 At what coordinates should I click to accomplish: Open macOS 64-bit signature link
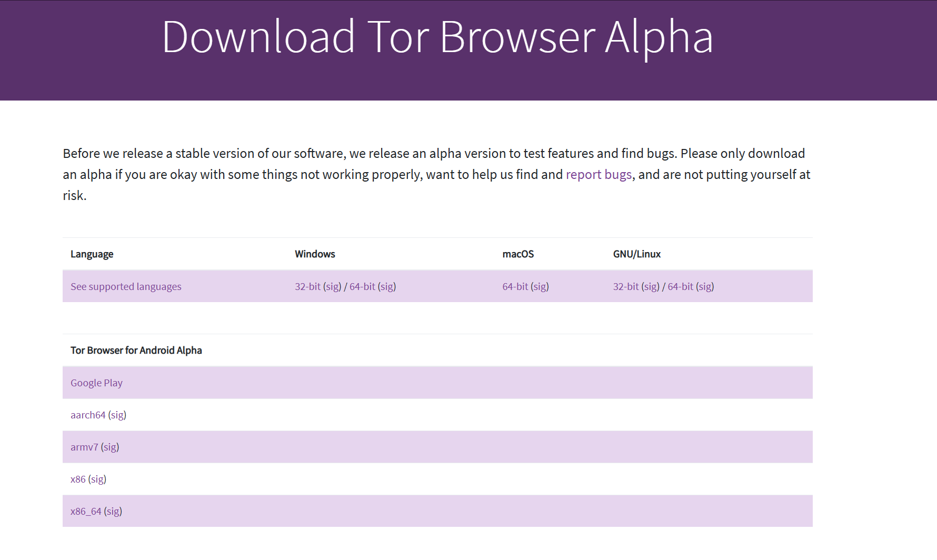coord(540,287)
